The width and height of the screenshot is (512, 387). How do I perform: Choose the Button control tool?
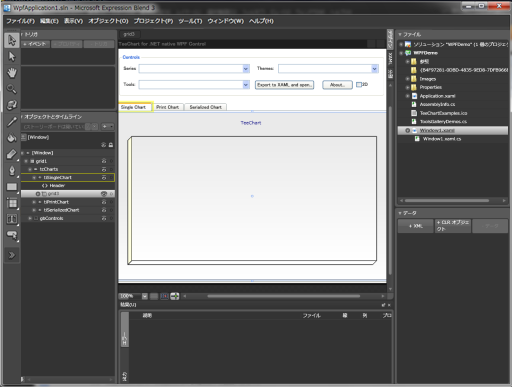pyautogui.click(x=12, y=235)
